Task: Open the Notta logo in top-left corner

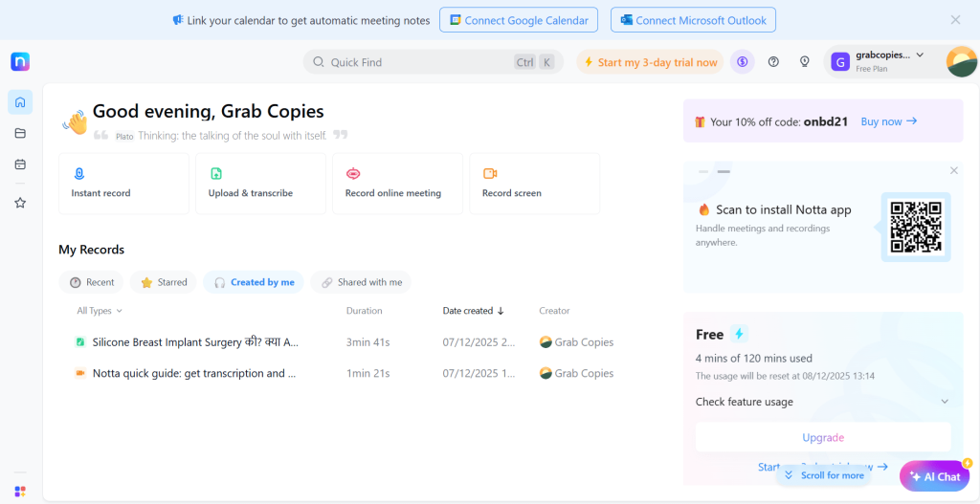Action: point(20,62)
